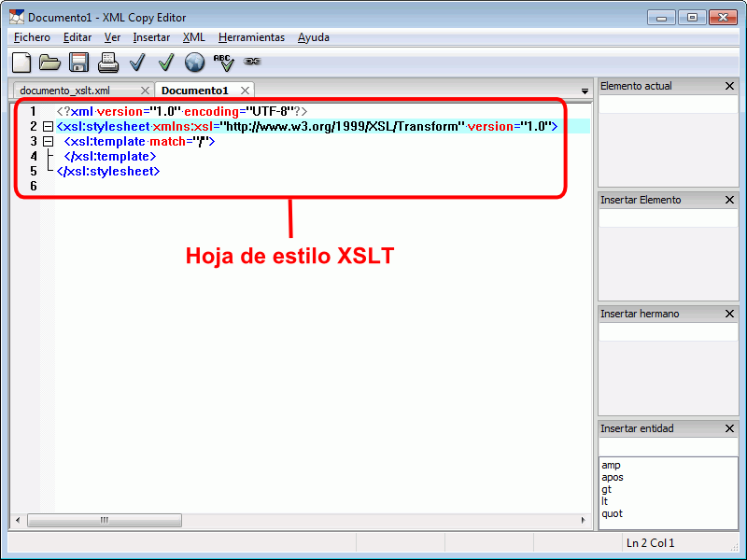Viewport: 747px width, 560px height.
Task: Close the Documento1 tab
Action: [245, 91]
